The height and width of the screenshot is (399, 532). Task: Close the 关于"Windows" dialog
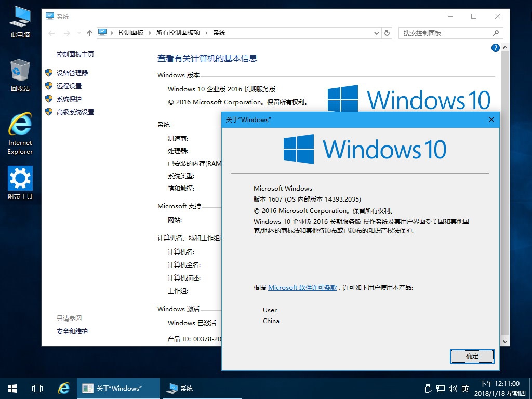tap(491, 119)
